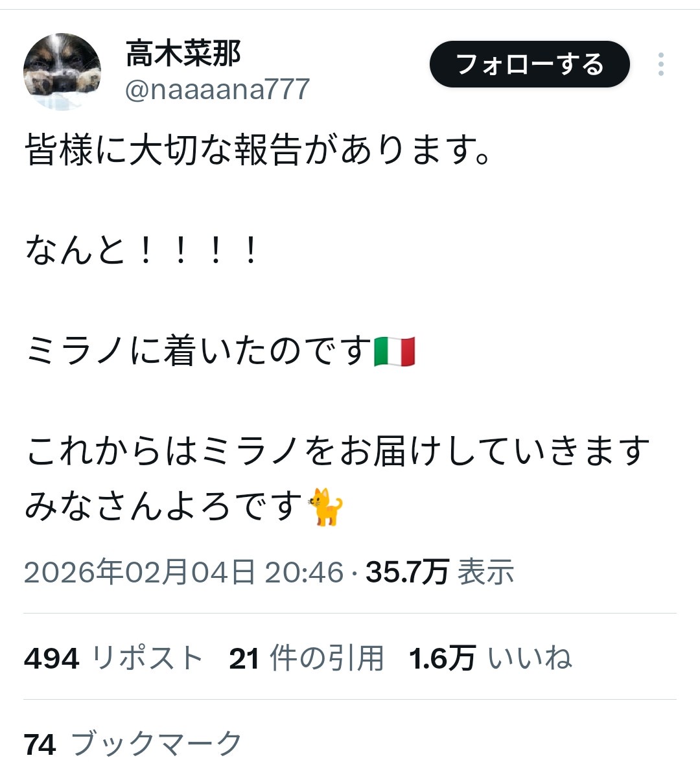Open the three-dot more options menu
This screenshot has width=700, height=771.
[660, 64]
